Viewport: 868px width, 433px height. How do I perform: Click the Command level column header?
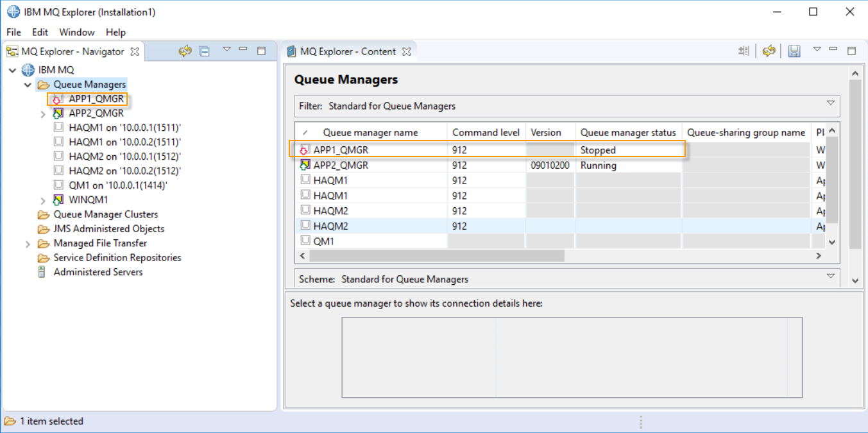click(x=486, y=133)
